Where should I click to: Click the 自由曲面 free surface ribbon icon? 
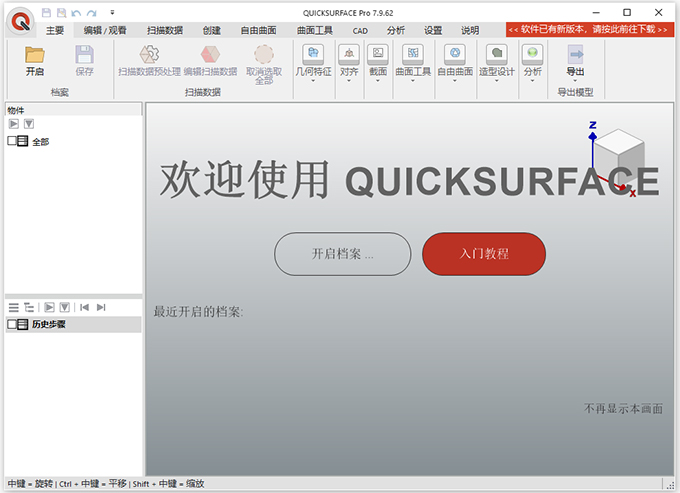[x=455, y=53]
